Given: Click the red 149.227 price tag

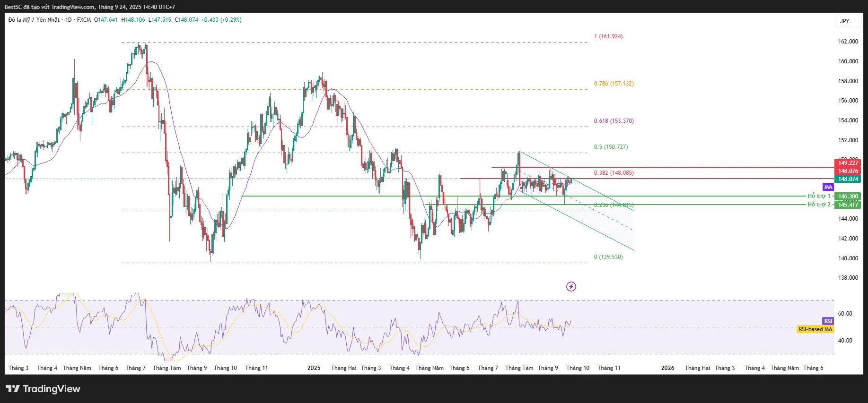Looking at the screenshot, I should (848, 163).
